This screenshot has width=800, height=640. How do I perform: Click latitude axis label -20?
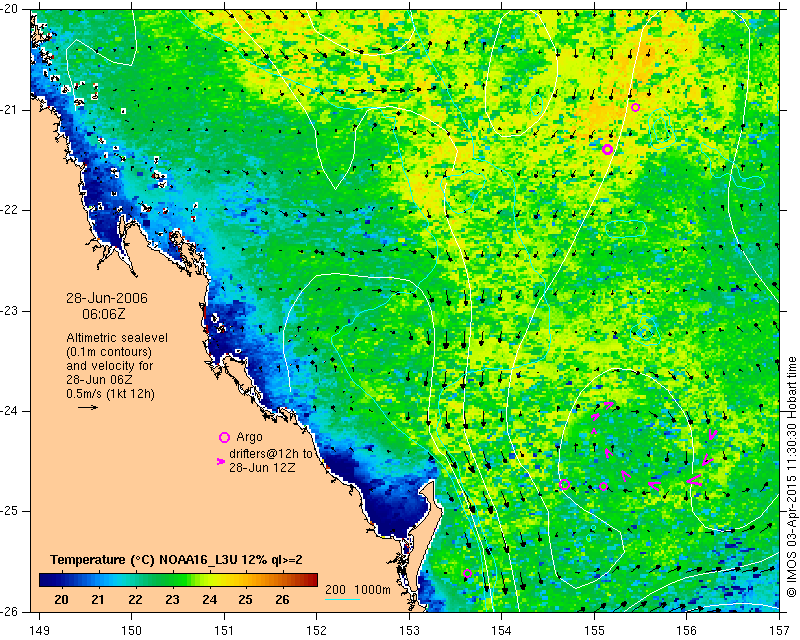pyautogui.click(x=10, y=10)
